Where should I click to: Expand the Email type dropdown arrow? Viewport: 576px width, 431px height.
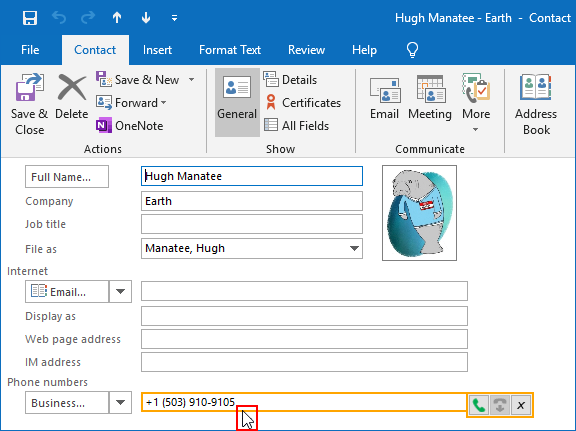[120, 291]
